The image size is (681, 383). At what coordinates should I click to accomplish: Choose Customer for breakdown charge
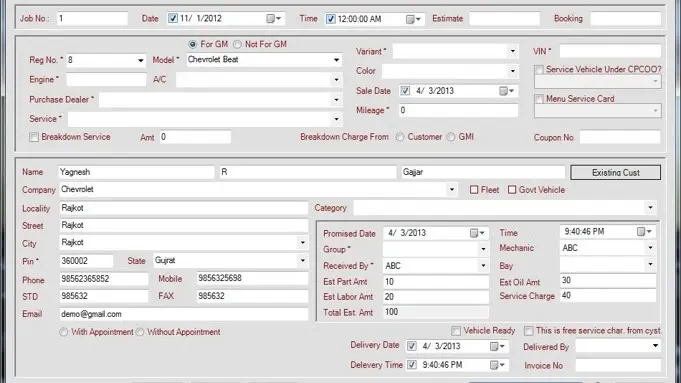[400, 137]
